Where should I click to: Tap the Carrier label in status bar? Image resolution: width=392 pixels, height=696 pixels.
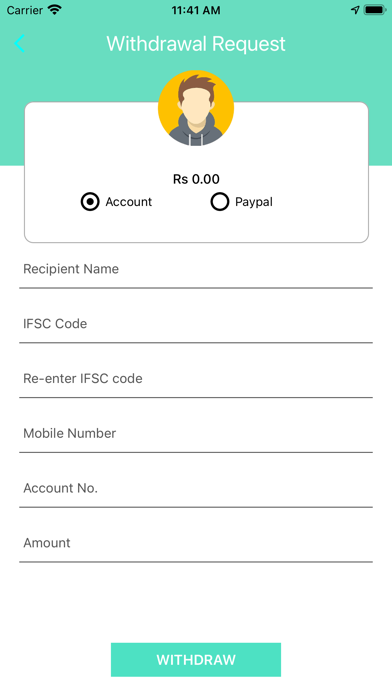tap(25, 10)
